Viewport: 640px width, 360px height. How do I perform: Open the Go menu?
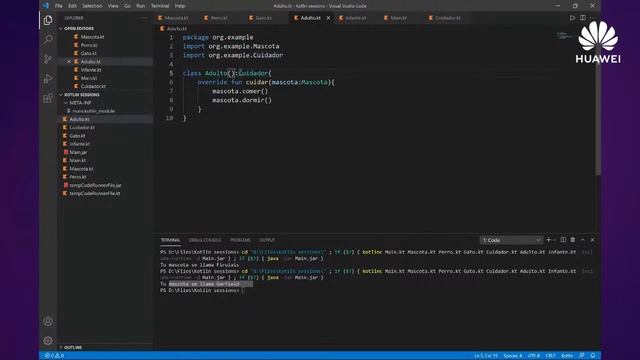[x=127, y=6]
